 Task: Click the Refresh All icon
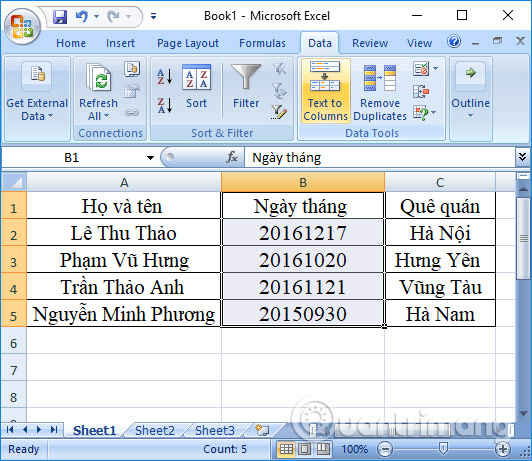tap(98, 77)
